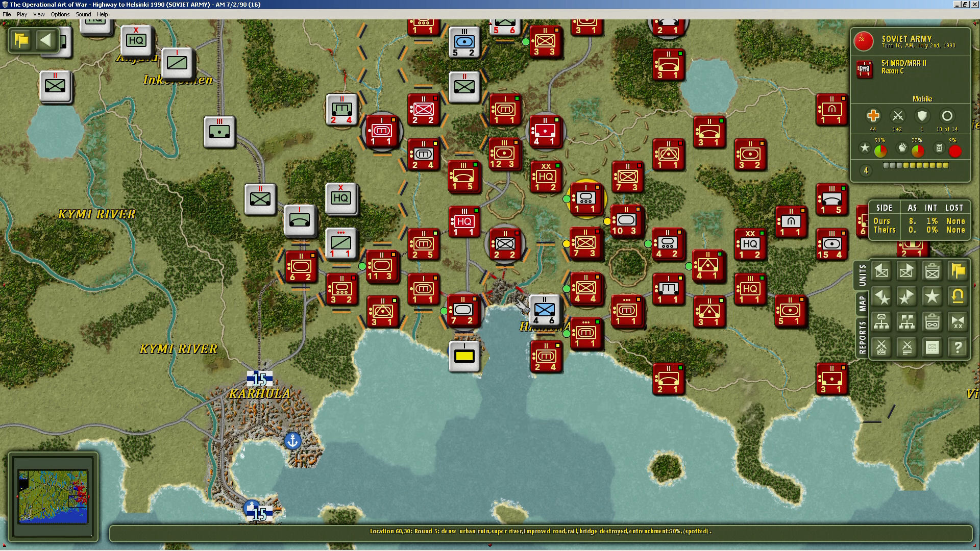
Task: Open the crossed-swords combat planner clipboard
Action: click(x=881, y=347)
